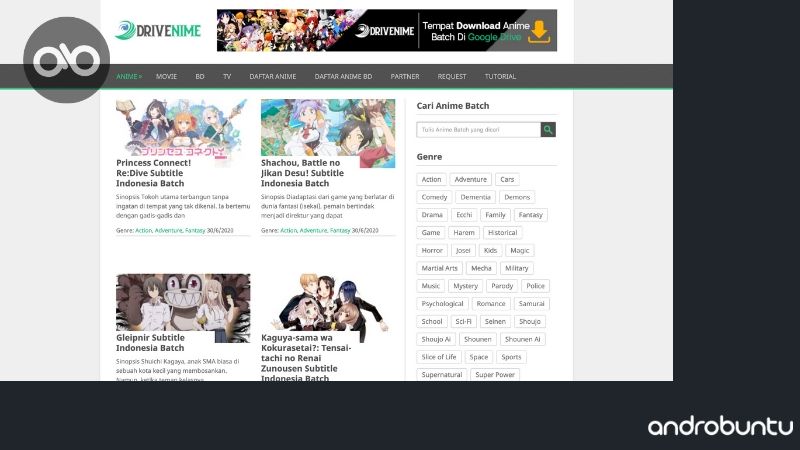Select the Martial Arts genre tag
The height and width of the screenshot is (450, 800).
439,268
